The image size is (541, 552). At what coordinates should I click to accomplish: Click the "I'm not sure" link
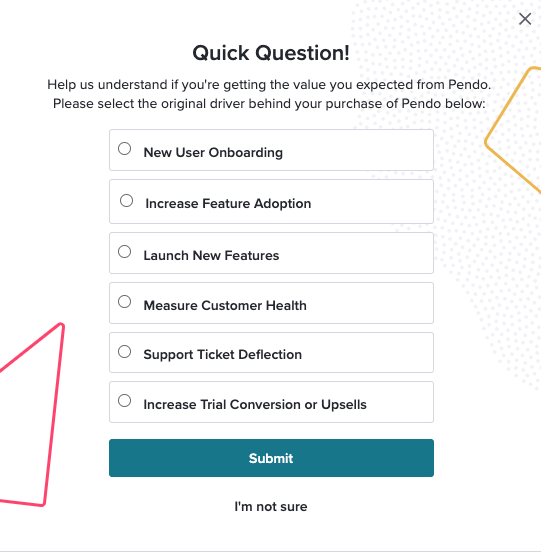[271, 507]
